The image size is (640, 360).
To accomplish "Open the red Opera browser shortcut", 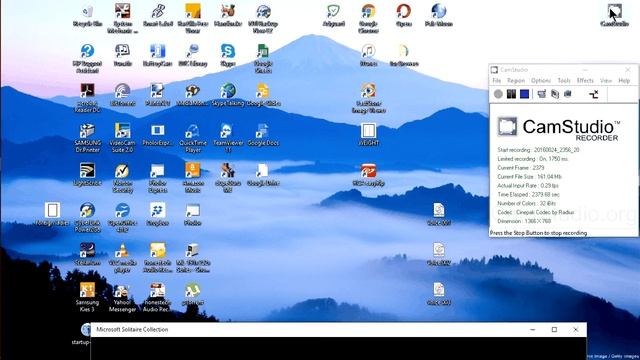I will click(x=403, y=16).
